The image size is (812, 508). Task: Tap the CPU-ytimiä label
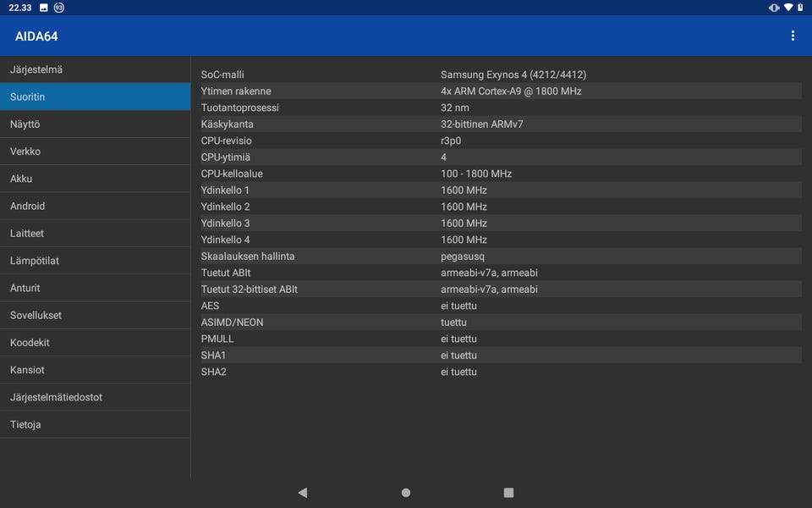(x=225, y=157)
